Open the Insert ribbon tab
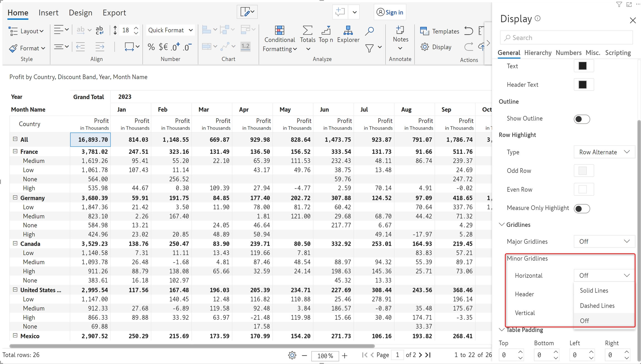This screenshot has width=641, height=364. (x=48, y=13)
